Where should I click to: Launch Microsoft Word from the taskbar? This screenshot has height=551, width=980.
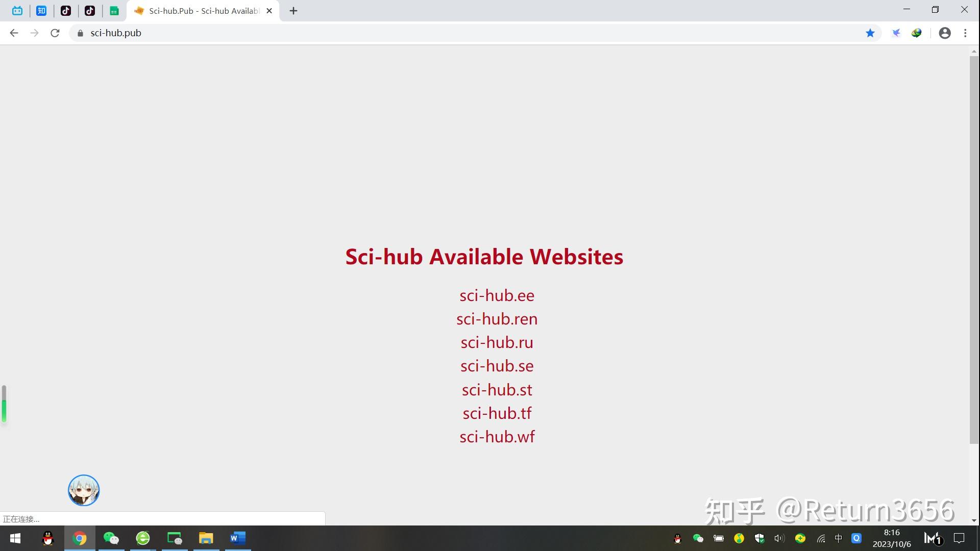pos(237,538)
